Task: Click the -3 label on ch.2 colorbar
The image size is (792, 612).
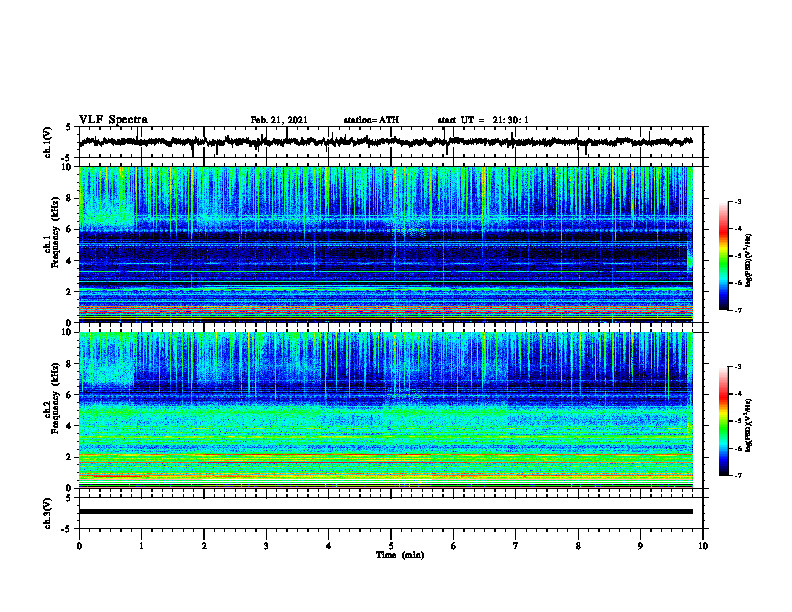Action: pyautogui.click(x=738, y=367)
